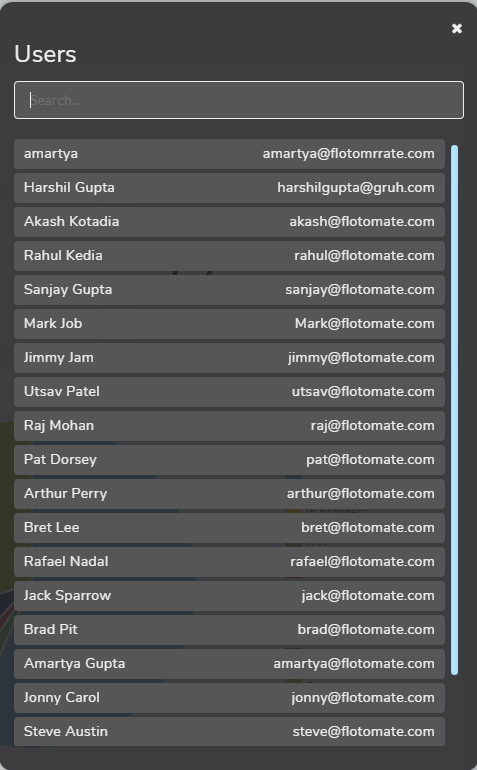Pick Rahul Kedia from users

click(x=229, y=255)
